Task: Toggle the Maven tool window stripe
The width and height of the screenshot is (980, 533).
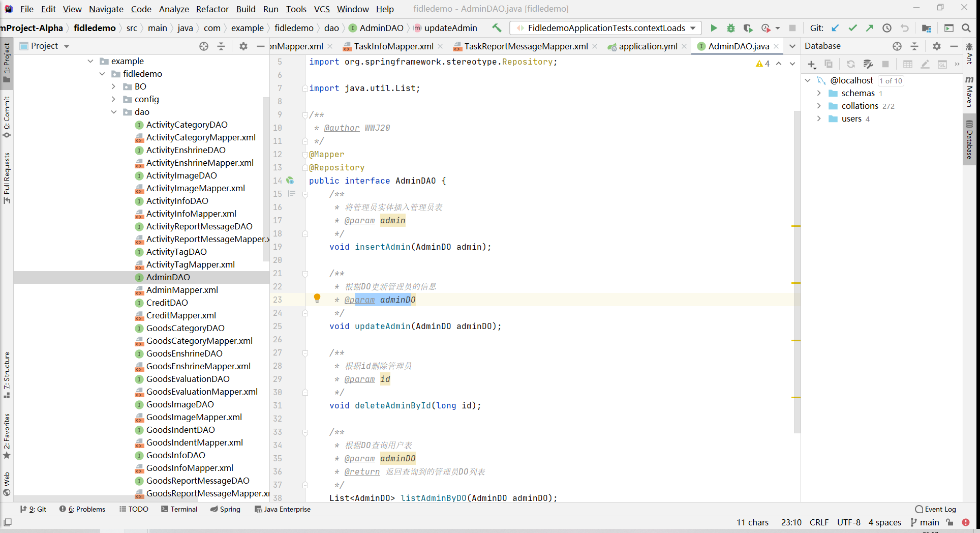Action: (x=969, y=92)
